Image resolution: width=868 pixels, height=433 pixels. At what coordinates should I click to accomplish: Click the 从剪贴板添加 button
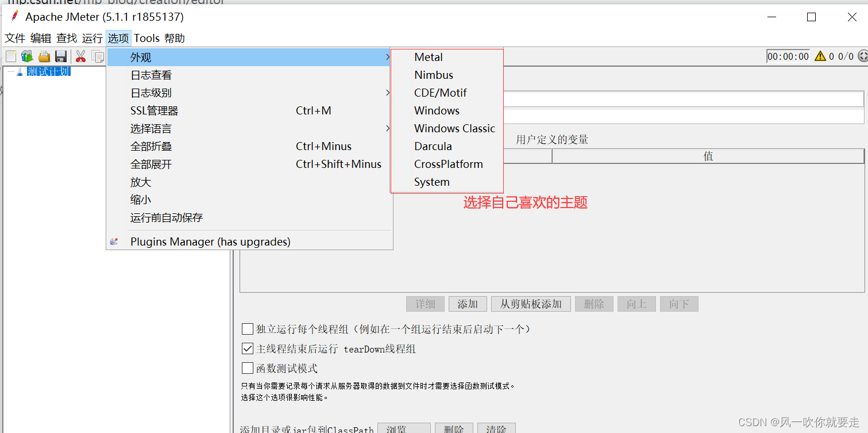(531, 304)
